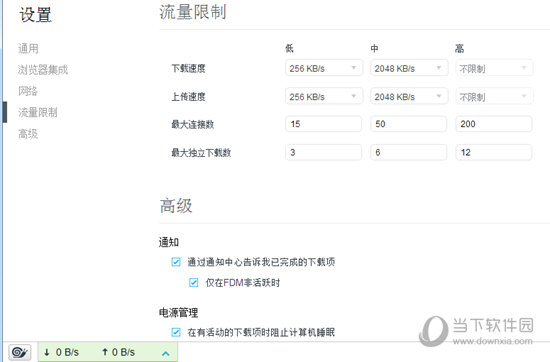Click the download speed 0 B/s indicator
The height and width of the screenshot is (362, 550).
pyautogui.click(x=61, y=352)
